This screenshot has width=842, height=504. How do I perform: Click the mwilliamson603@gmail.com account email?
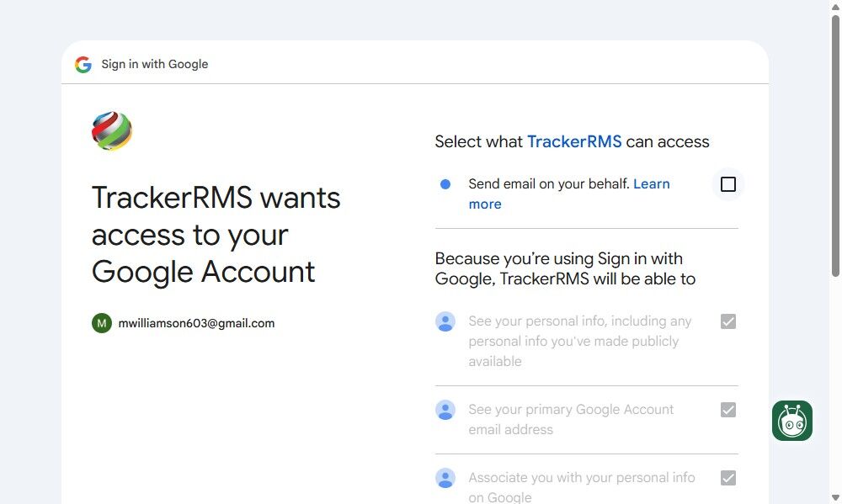click(x=196, y=323)
